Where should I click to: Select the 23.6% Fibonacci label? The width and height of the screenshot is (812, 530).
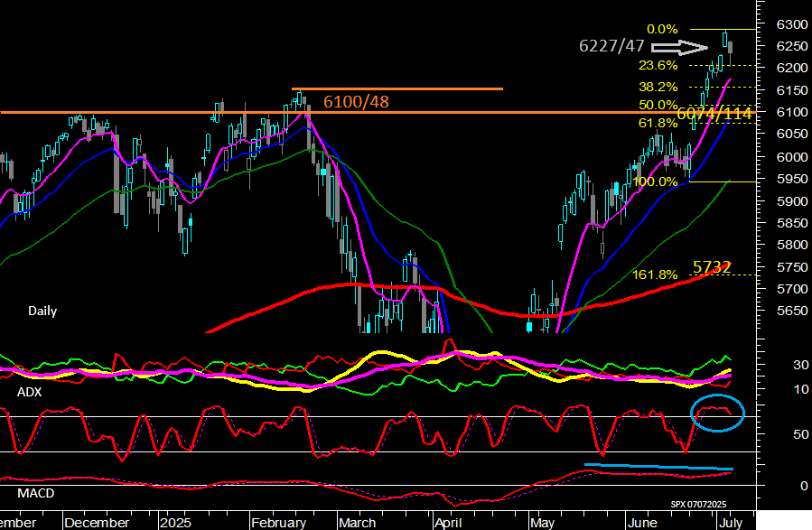pos(658,65)
